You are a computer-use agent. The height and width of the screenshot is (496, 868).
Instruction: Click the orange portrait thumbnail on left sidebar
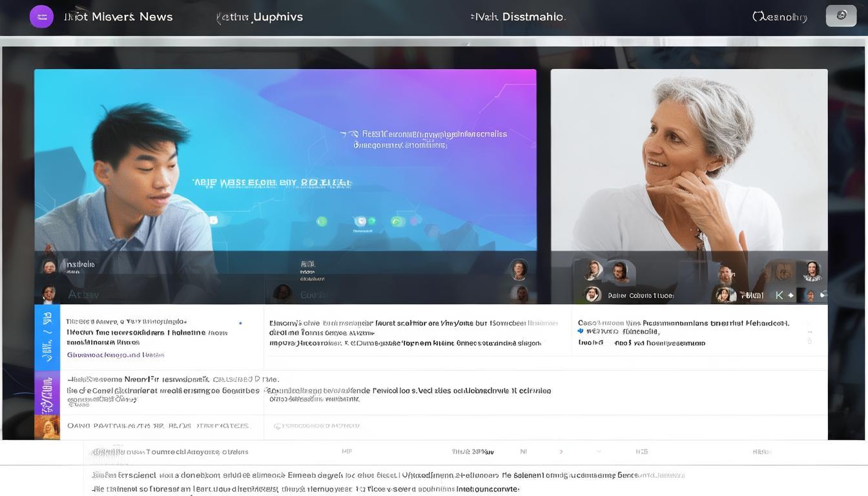[47, 427]
